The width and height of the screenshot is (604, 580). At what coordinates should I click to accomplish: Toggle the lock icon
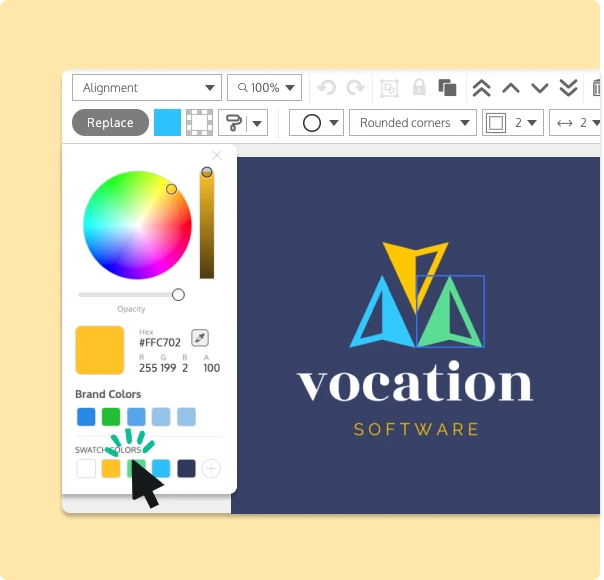419,87
